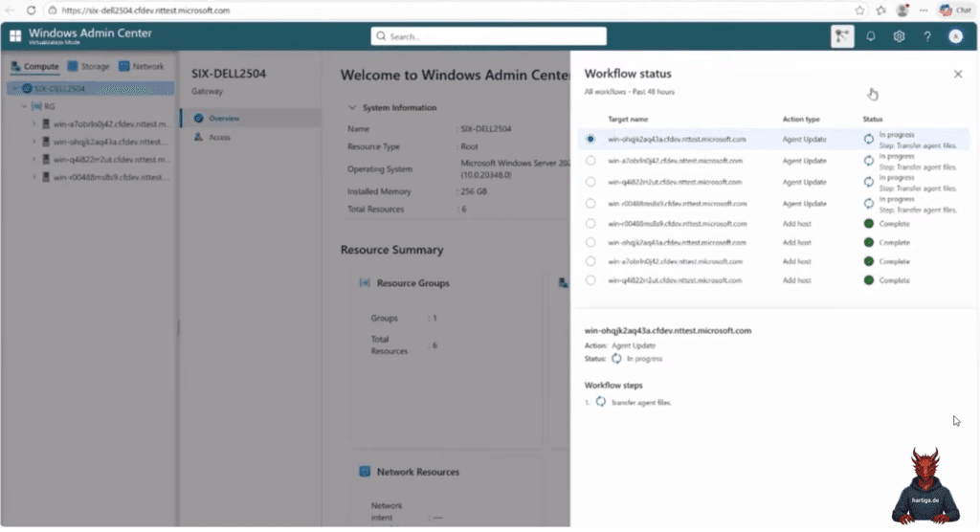Collapse the System Information section
This screenshot has height=532, width=980.
point(352,107)
